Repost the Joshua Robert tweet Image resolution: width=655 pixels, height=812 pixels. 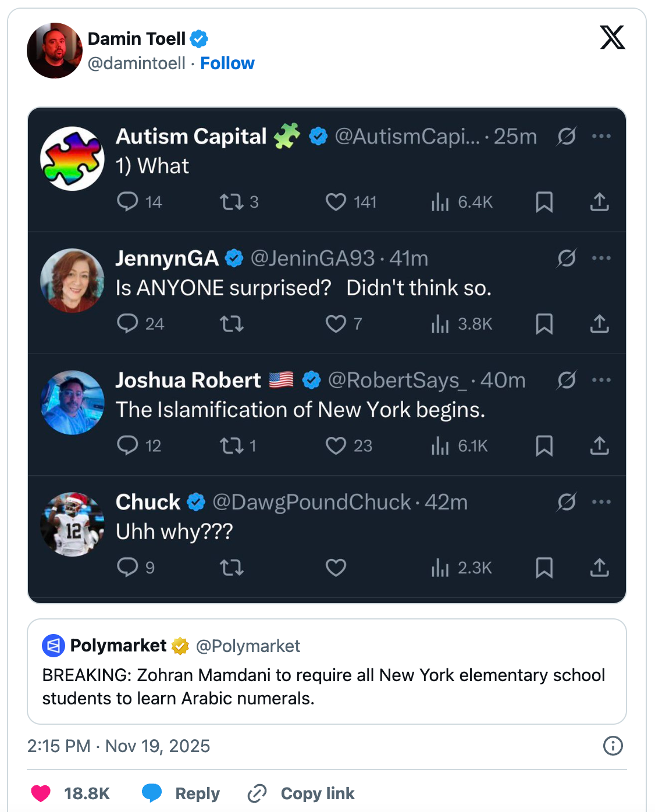(232, 446)
